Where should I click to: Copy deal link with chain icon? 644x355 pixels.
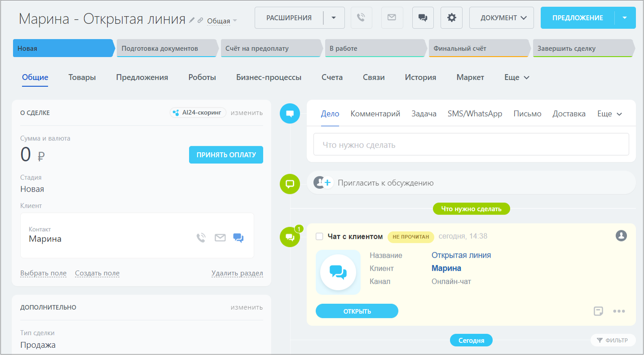click(200, 20)
